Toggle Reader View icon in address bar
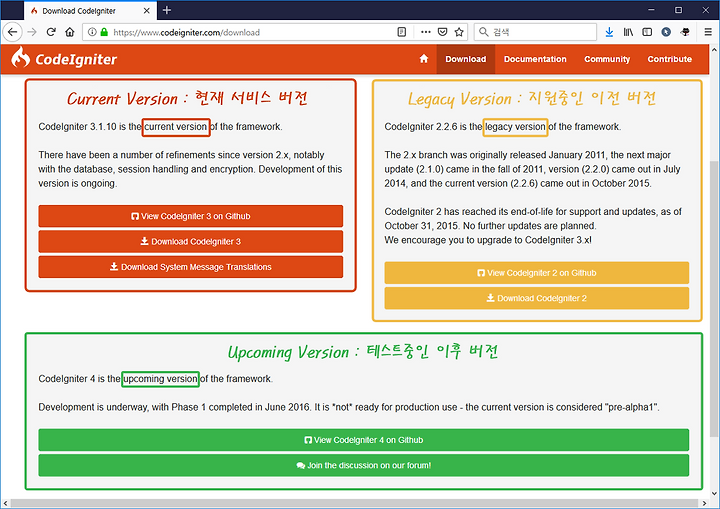 pos(401,32)
